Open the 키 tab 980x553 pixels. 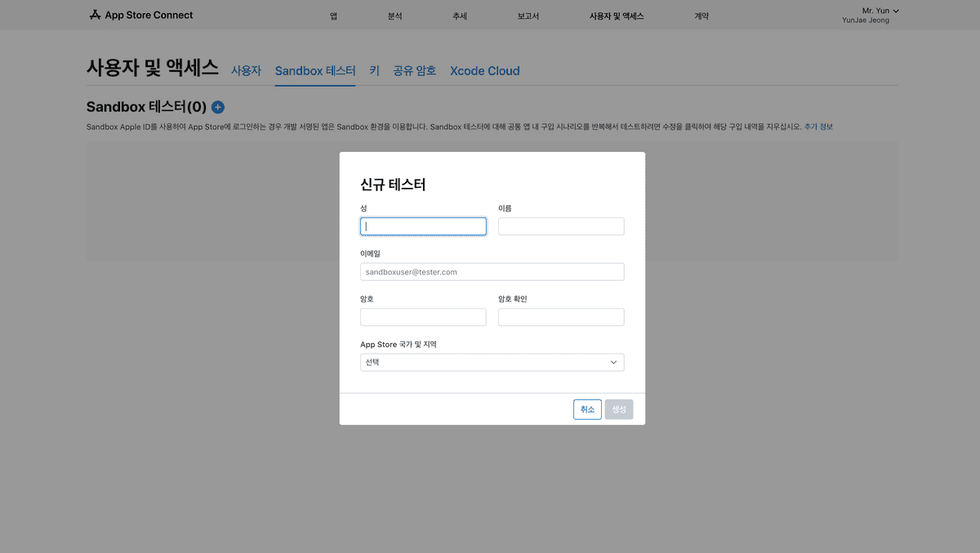[374, 71]
